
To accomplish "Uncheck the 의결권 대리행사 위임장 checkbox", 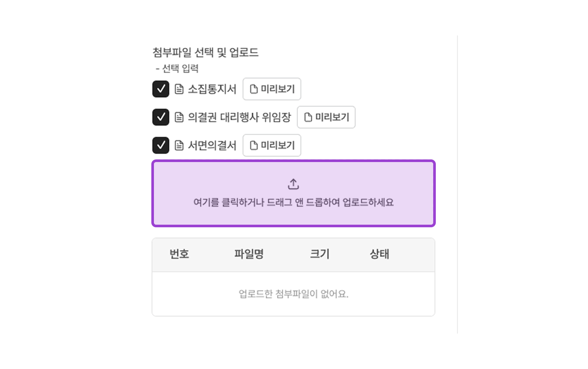I will [x=160, y=117].
